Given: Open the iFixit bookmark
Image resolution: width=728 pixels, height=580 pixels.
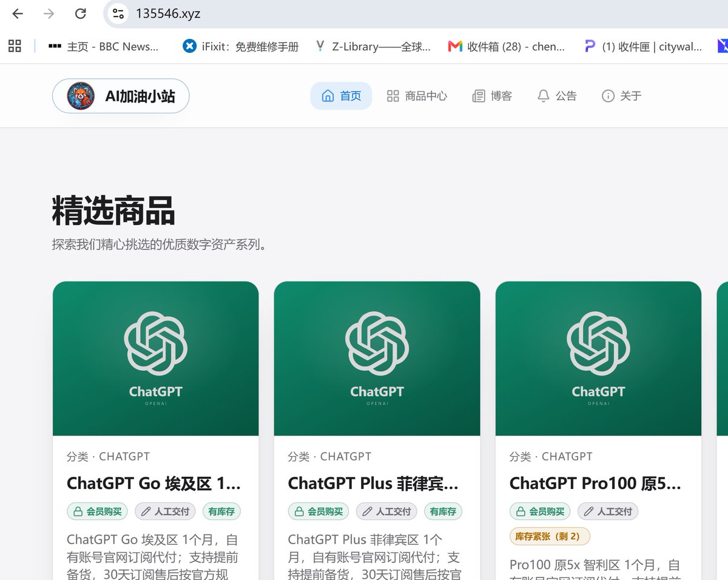Looking at the screenshot, I should tap(241, 46).
